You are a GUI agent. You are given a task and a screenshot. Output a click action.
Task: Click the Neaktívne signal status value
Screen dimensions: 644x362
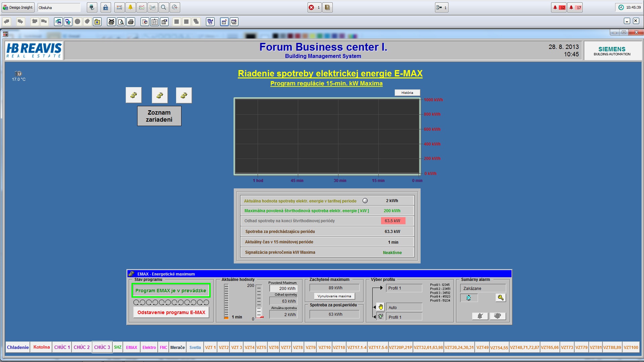click(392, 253)
